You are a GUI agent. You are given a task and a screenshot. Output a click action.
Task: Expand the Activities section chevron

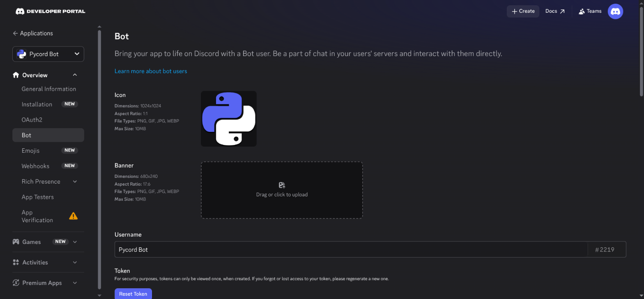[75, 262]
